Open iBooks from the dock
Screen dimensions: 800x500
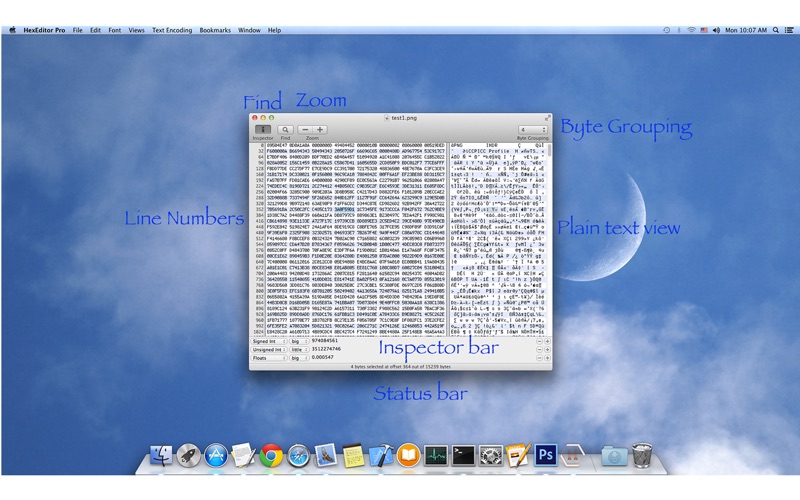coord(408,455)
